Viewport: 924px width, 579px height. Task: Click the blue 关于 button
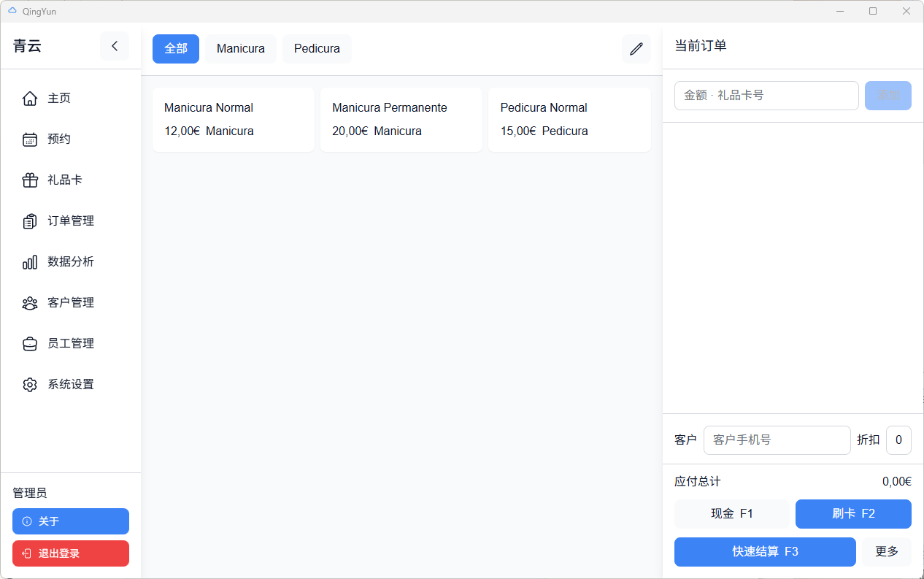tap(71, 521)
